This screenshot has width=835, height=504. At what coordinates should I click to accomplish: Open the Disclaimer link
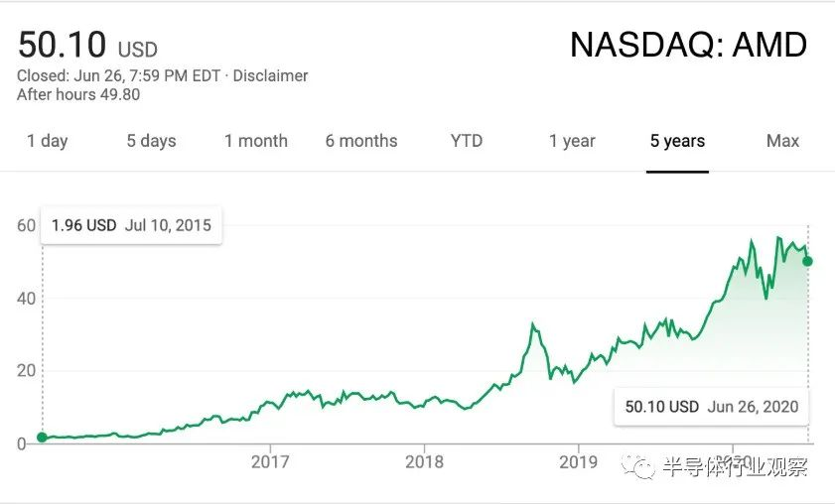coord(270,75)
